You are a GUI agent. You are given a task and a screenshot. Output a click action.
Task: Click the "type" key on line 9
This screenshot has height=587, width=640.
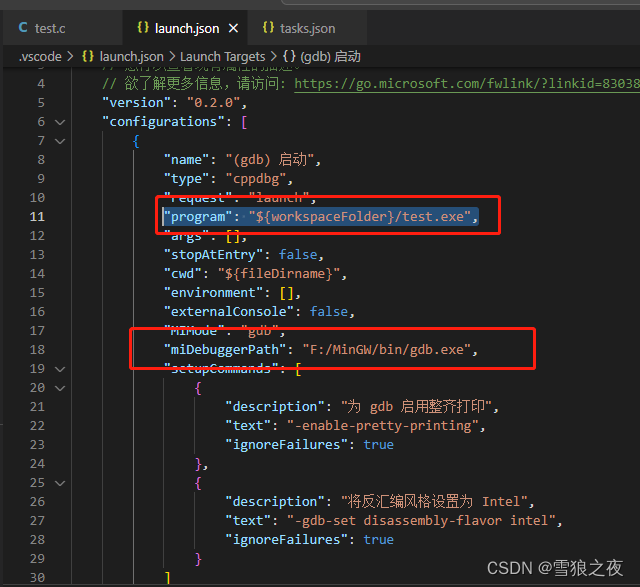click(187, 179)
